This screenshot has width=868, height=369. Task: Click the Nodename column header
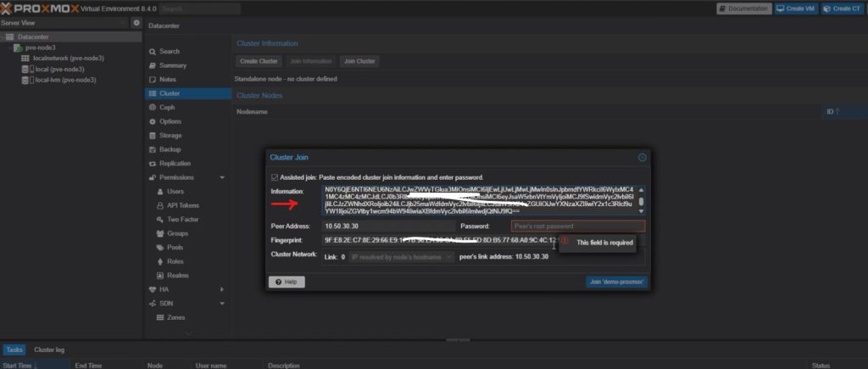pos(252,112)
